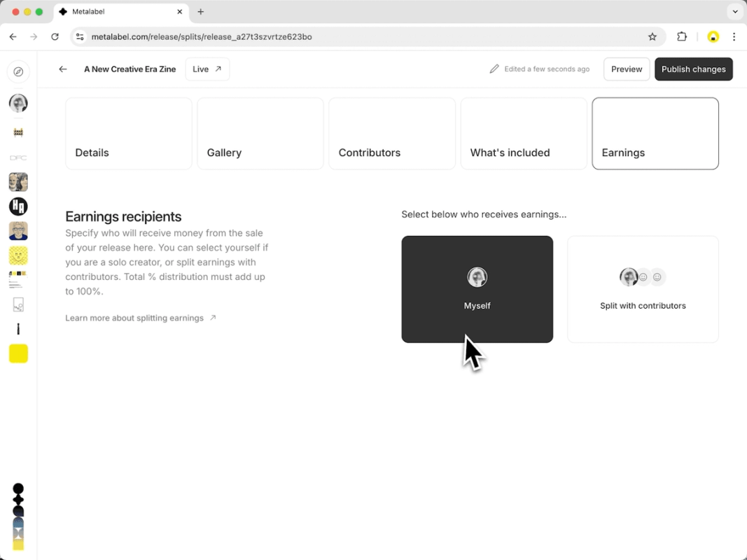Open the white sketch-square label icon

click(x=18, y=304)
